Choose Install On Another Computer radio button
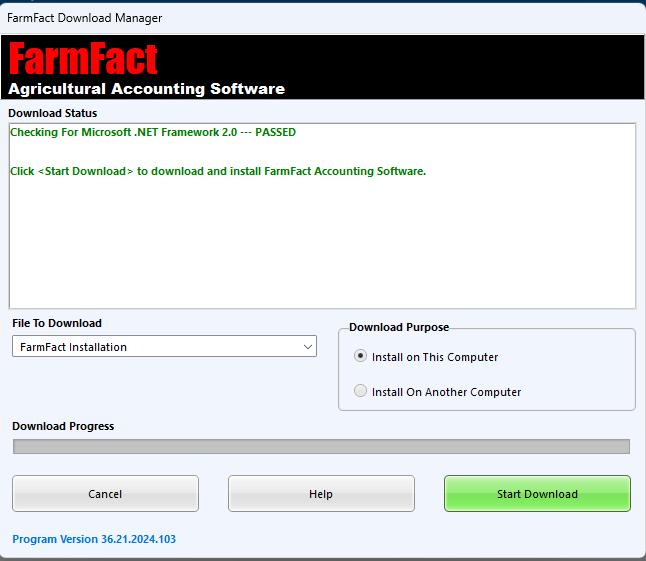The width and height of the screenshot is (646, 561). tap(361, 392)
